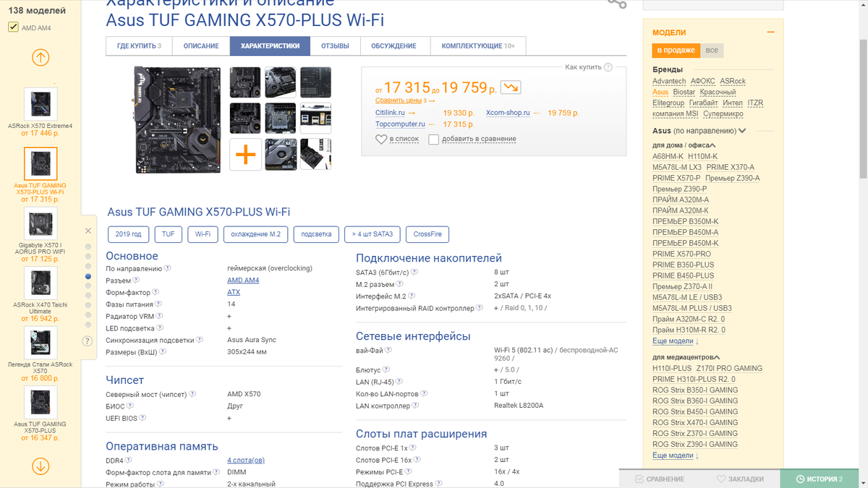Open the ОПИСАНИЕ tab
Image resolution: width=868 pixels, height=488 pixels.
[201, 46]
